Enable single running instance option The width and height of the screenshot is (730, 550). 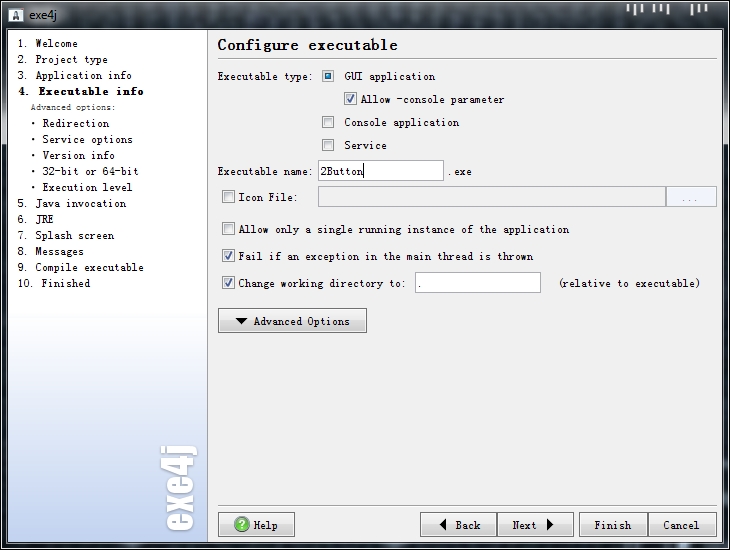(x=228, y=229)
